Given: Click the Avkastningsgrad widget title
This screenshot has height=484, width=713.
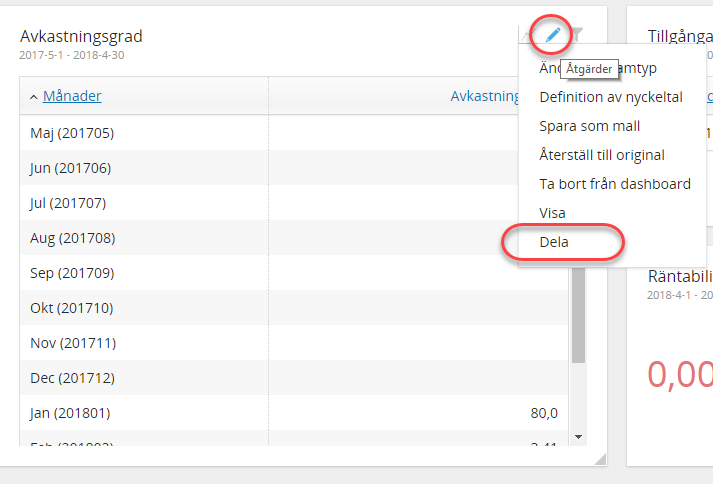Looking at the screenshot, I should pyautogui.click(x=81, y=36).
